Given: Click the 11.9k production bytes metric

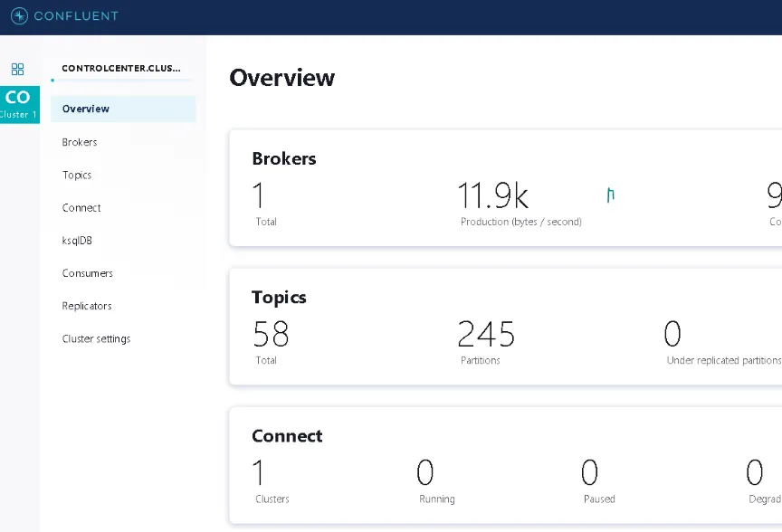Looking at the screenshot, I should tap(492, 195).
